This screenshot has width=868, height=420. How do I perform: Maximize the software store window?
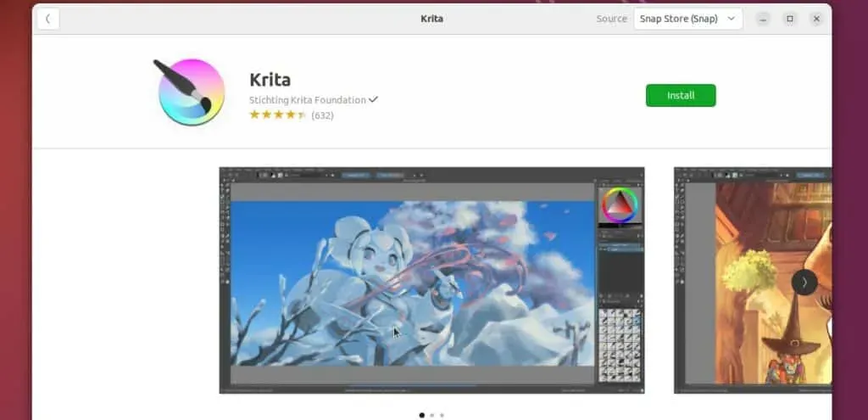[x=790, y=19]
